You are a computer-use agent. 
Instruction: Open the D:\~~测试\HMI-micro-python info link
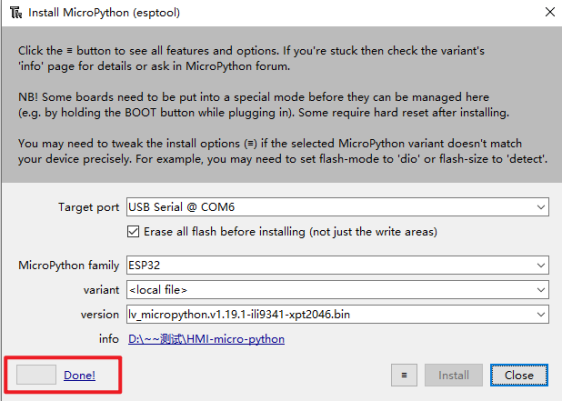(206, 339)
